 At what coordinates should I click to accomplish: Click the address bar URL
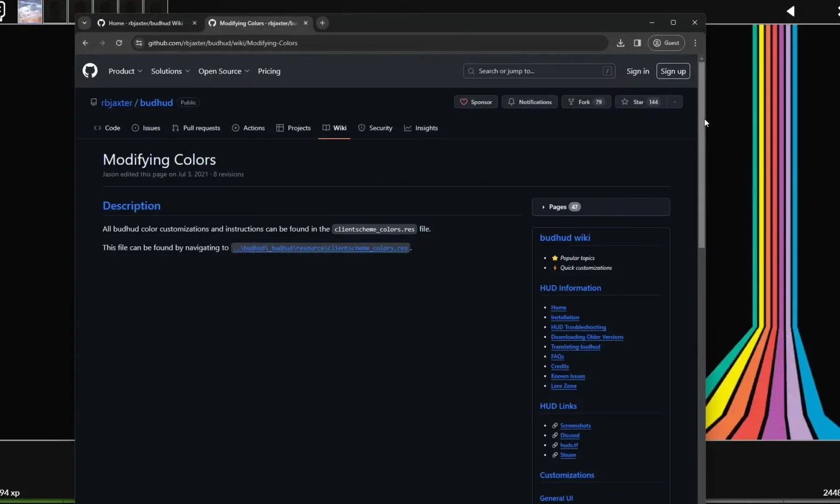223,43
